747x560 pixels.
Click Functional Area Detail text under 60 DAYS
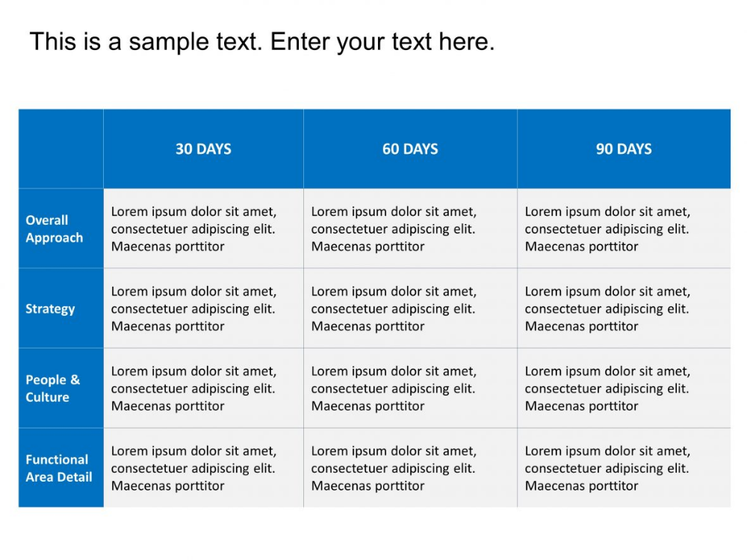[x=394, y=469]
